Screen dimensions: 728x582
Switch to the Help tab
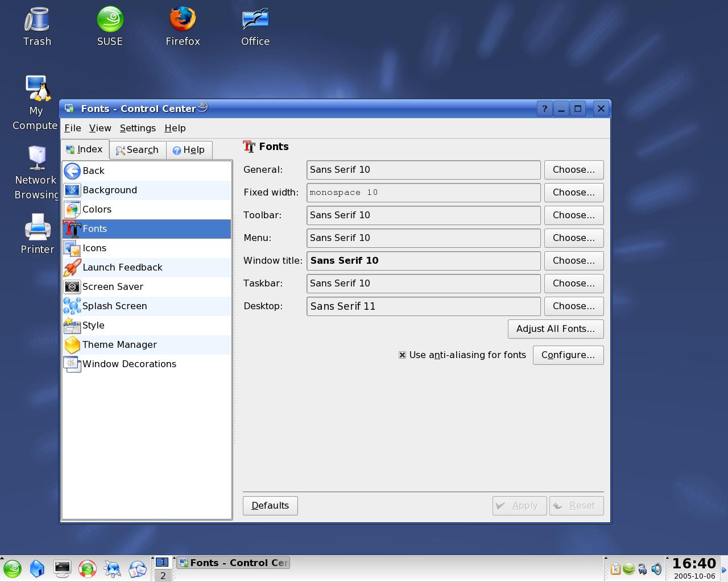coord(189,149)
